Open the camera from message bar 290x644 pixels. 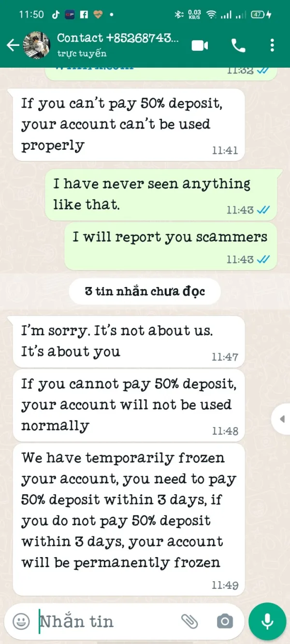click(224, 621)
